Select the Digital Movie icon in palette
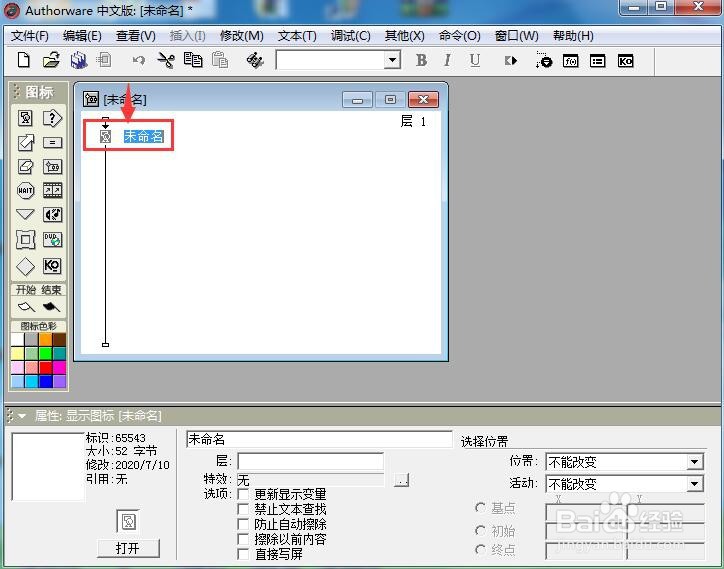The height and width of the screenshot is (569, 724). (x=52, y=190)
